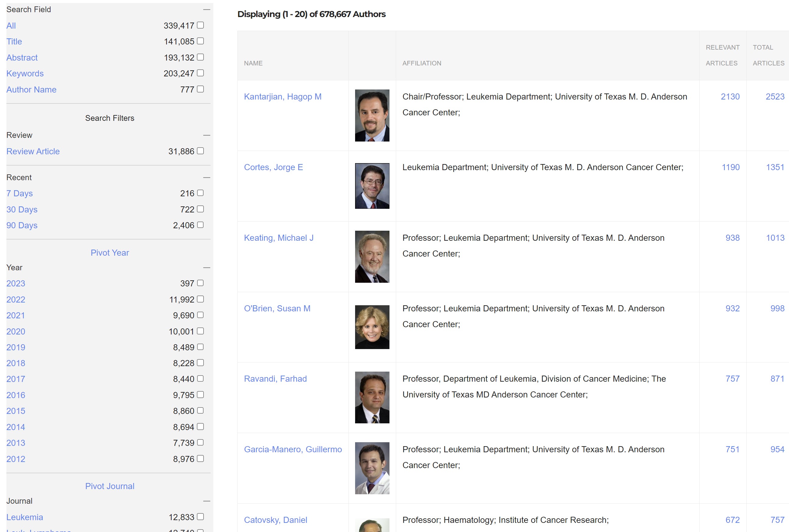789x532 pixels.
Task: Open Cortes's 1190 relevant articles
Action: 730,167
